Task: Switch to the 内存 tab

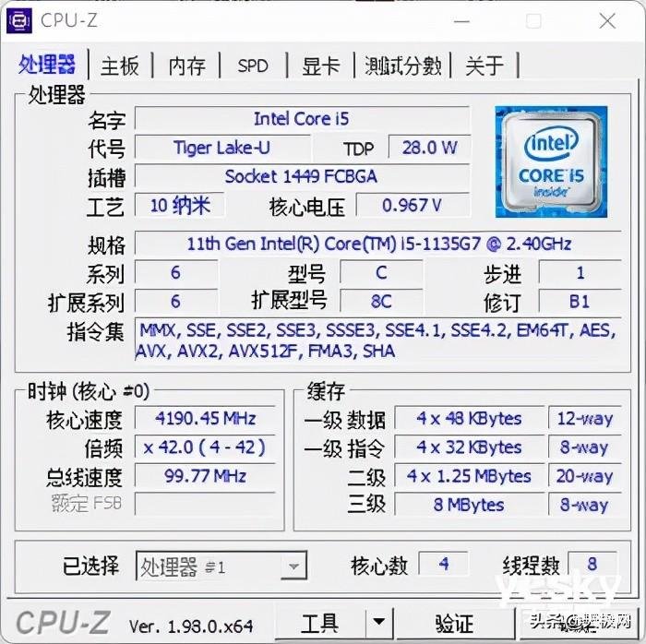Action: point(186,66)
